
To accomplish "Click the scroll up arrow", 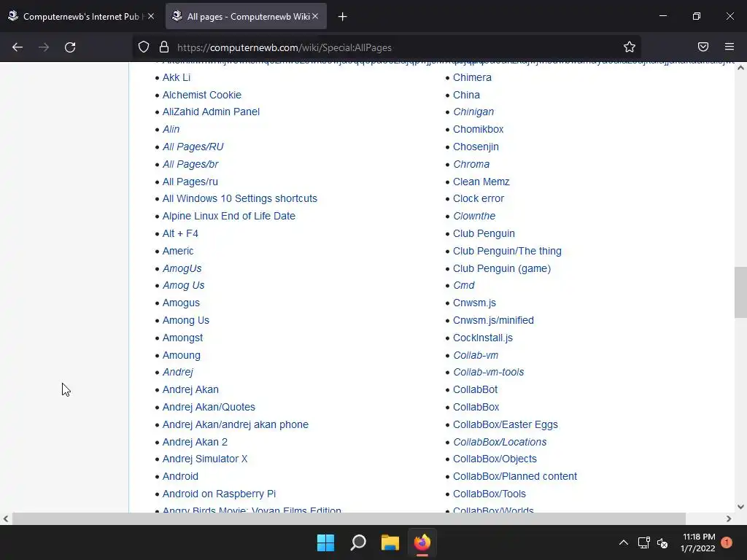I will [740, 68].
